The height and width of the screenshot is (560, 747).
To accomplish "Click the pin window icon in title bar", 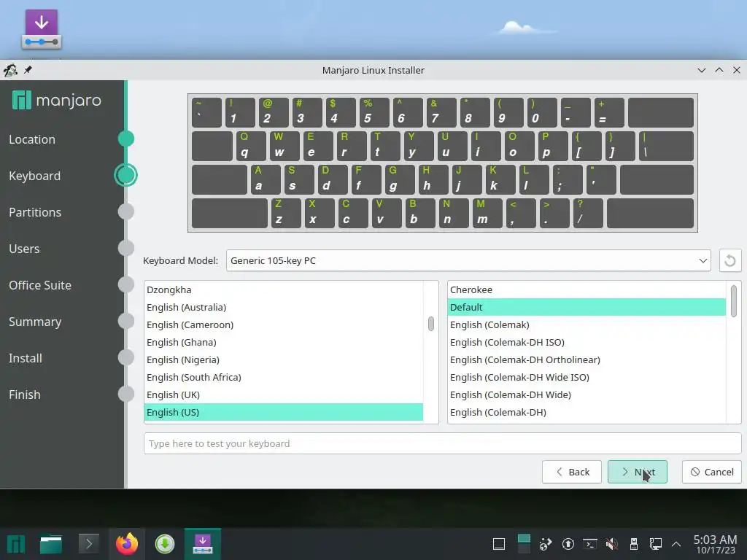I will pos(28,70).
